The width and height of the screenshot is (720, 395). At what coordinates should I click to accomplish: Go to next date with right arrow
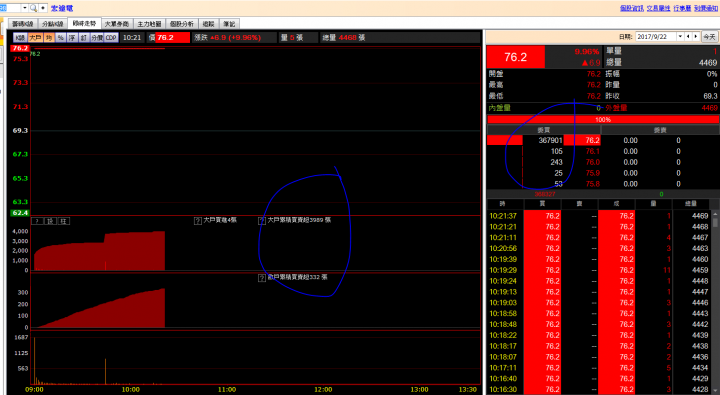(696, 37)
